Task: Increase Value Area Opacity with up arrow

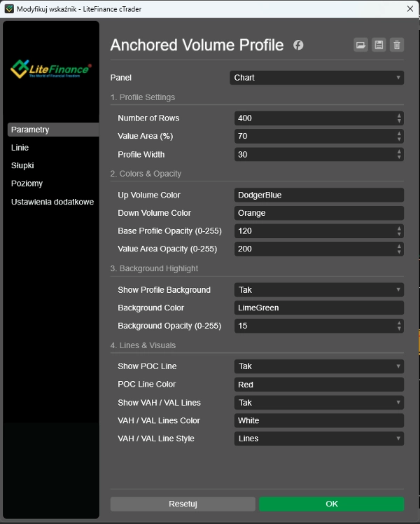Action: [399, 247]
